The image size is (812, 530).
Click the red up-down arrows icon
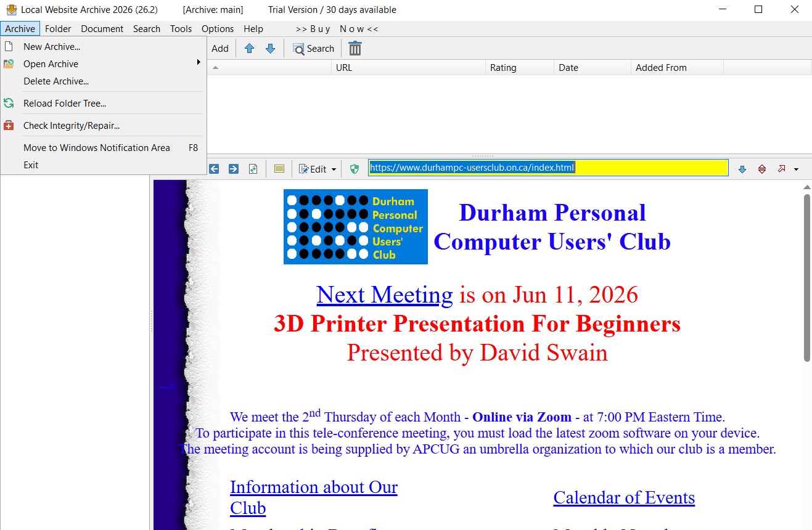point(762,169)
